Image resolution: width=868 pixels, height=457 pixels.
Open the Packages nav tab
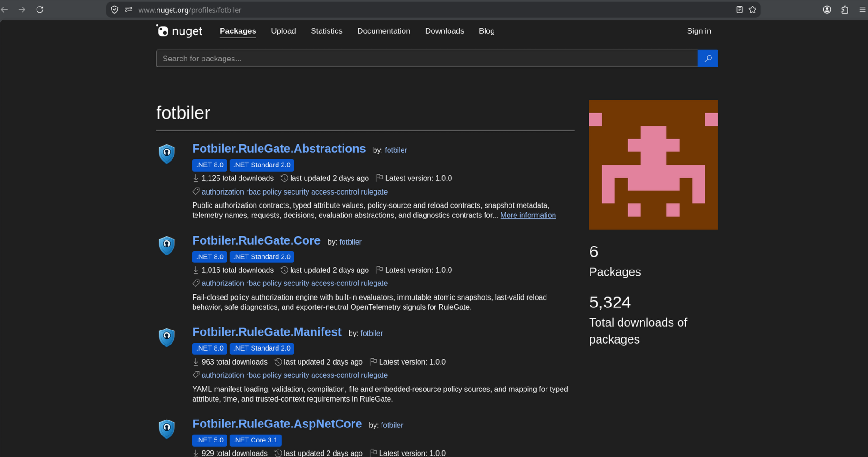[x=238, y=31]
